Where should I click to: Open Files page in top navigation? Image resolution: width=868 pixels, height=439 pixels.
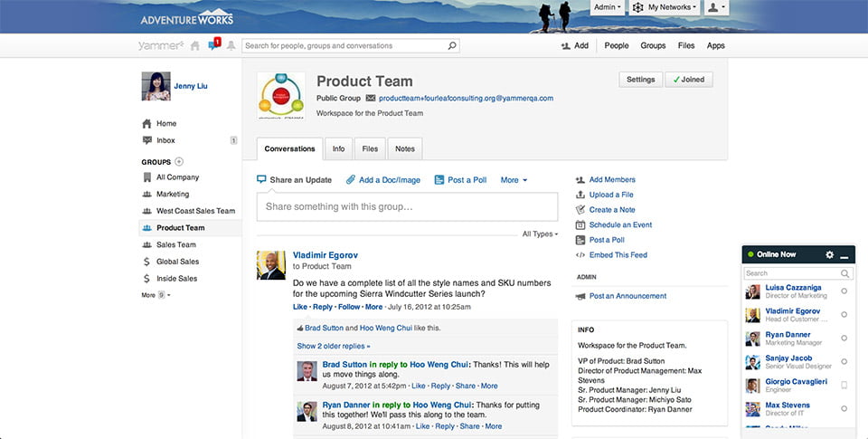point(686,46)
